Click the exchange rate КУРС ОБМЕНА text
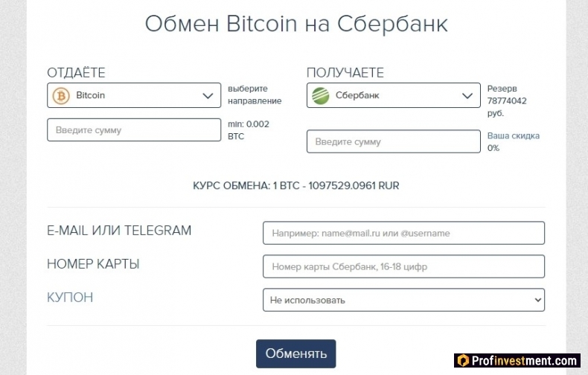The width and height of the screenshot is (588, 375). tap(296, 185)
